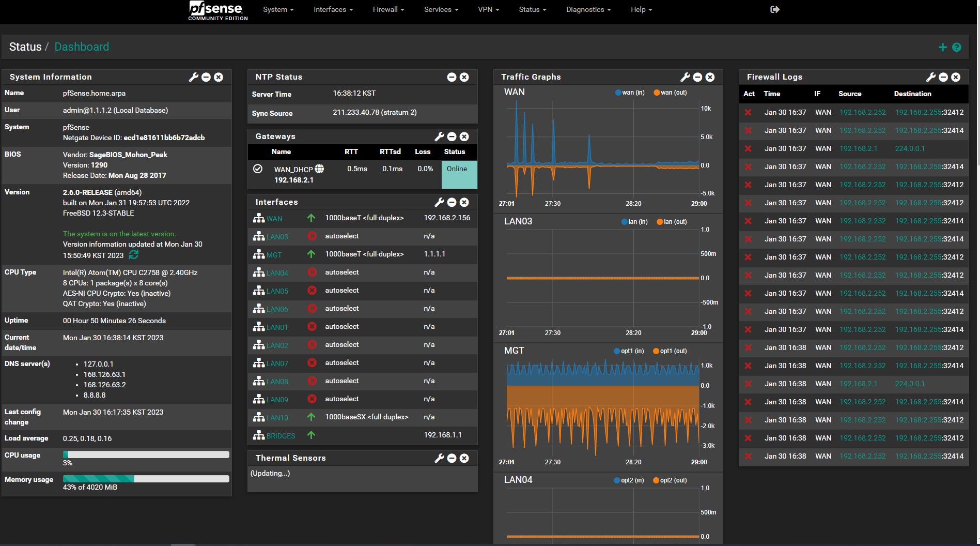The height and width of the screenshot is (546, 980).
Task: Open the Interfaces dropdown menu
Action: click(333, 9)
